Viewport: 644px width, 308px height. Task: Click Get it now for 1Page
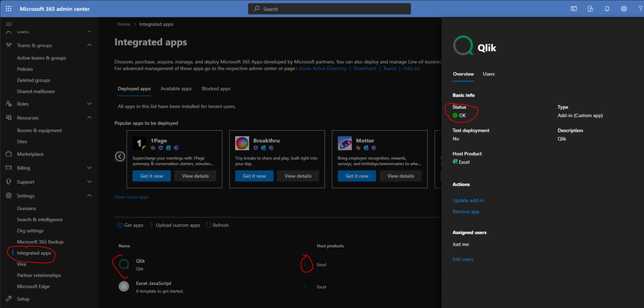pos(152,176)
